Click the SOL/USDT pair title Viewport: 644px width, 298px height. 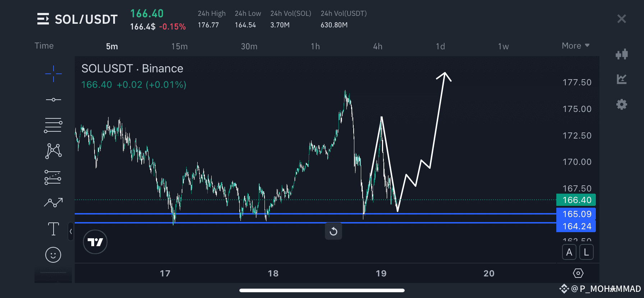click(x=86, y=19)
